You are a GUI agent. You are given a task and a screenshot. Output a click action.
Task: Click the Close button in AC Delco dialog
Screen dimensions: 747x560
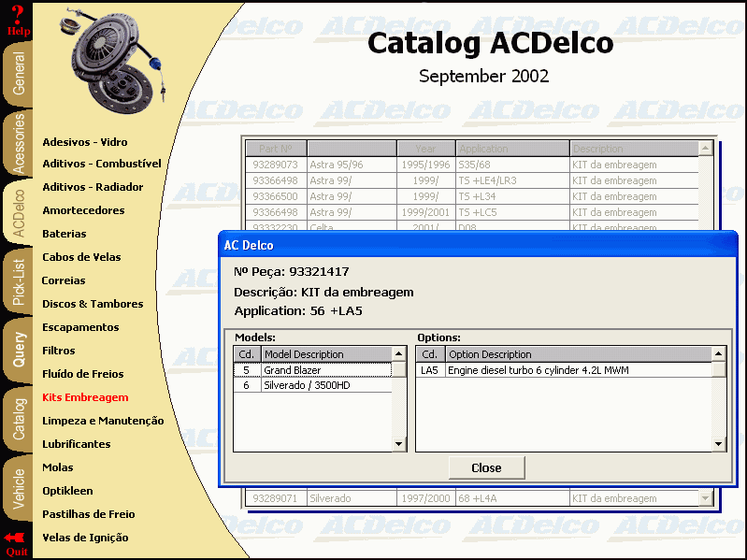(x=486, y=467)
